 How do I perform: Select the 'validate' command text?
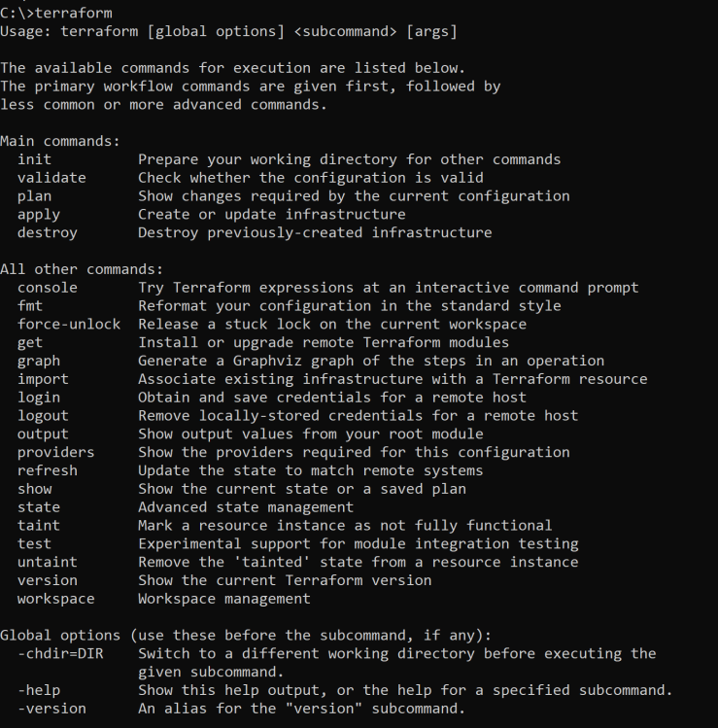click(x=51, y=178)
